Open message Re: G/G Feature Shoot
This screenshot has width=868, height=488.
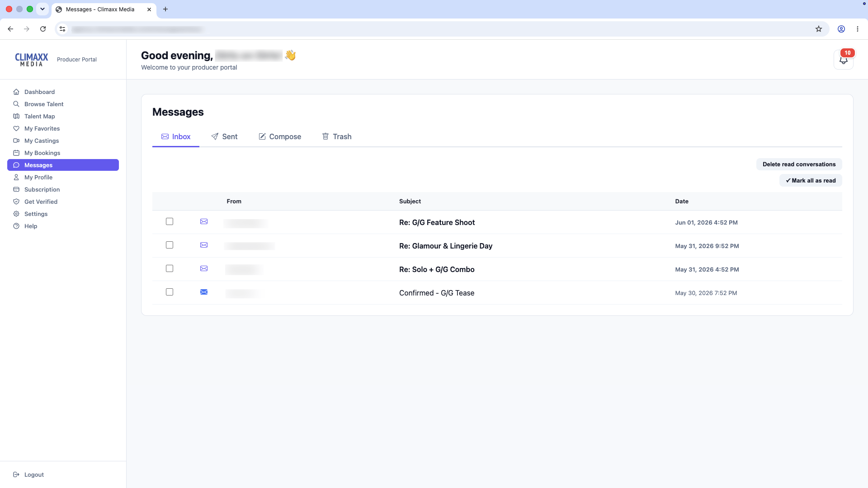point(437,222)
